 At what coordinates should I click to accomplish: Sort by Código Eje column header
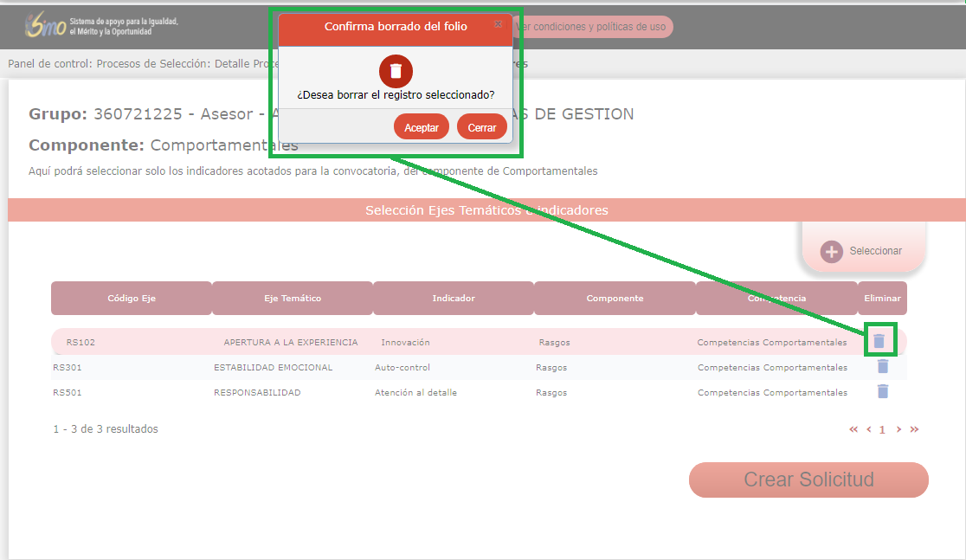coord(132,298)
